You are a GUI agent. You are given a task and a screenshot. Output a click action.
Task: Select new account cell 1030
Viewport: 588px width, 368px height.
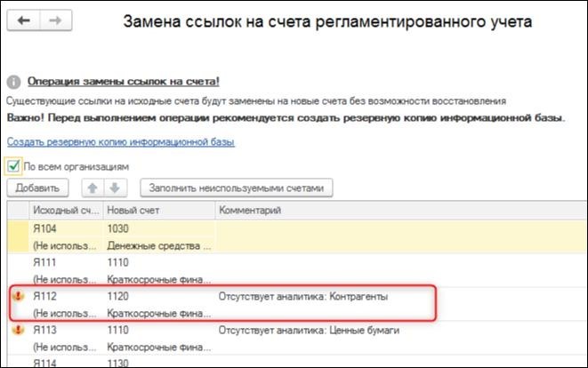tap(119, 228)
